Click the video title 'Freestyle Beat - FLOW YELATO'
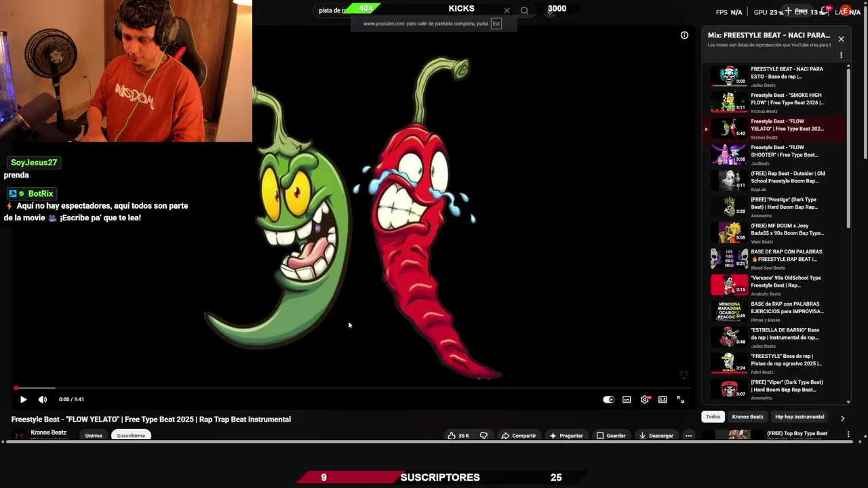This screenshot has height=488, width=868. 151,420
